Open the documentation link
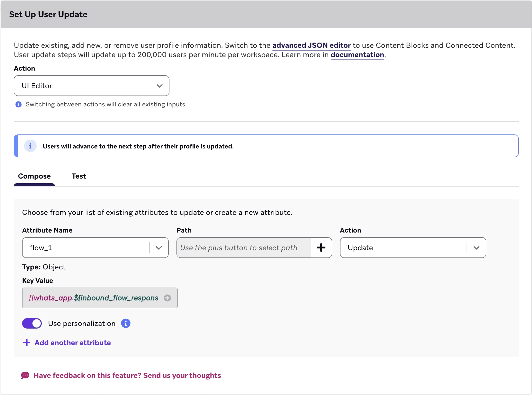The height and width of the screenshot is (395, 532). coord(357,55)
